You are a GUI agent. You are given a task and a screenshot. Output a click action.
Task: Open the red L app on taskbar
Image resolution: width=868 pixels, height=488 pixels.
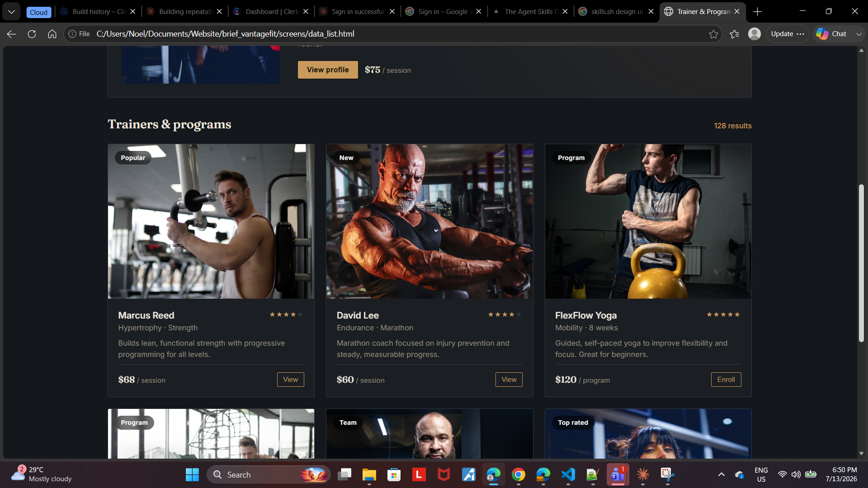coord(419,474)
